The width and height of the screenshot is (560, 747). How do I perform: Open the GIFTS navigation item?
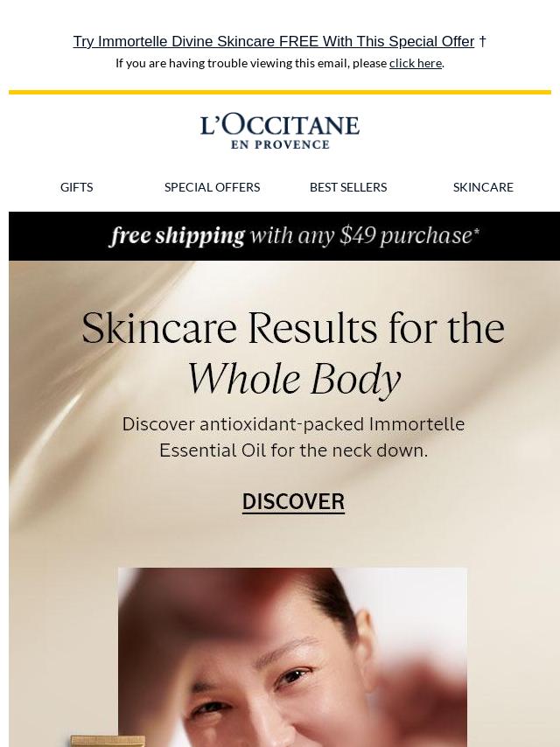click(77, 187)
